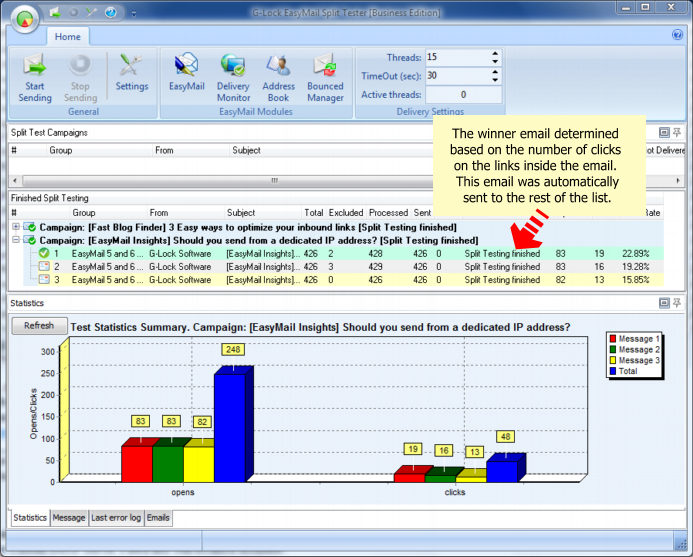Click quick access Settings tools icon
The width and height of the screenshot is (693, 557).
click(x=92, y=12)
